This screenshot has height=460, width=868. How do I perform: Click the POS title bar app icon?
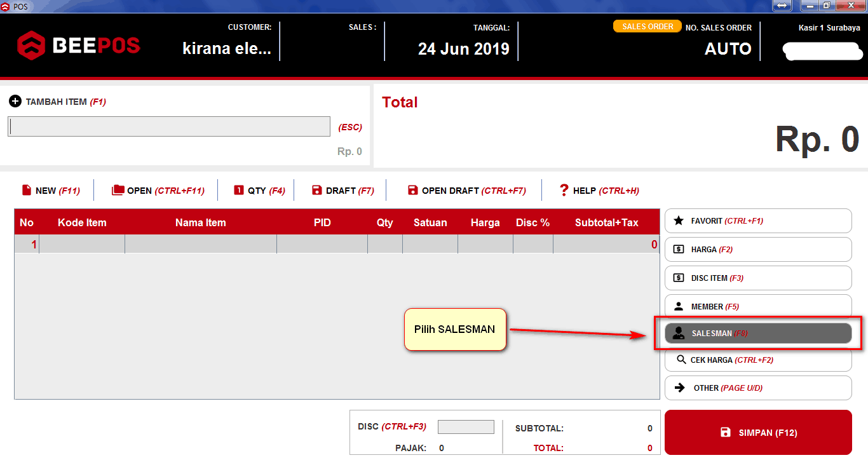[6, 6]
